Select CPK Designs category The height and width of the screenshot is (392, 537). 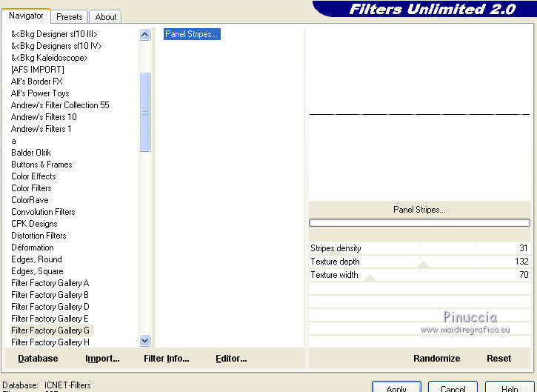point(34,224)
